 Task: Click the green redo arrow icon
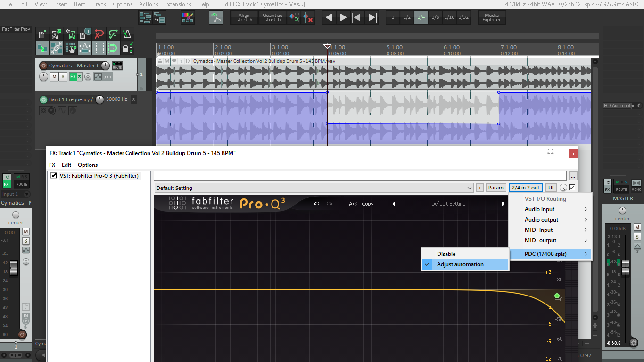coord(113,34)
